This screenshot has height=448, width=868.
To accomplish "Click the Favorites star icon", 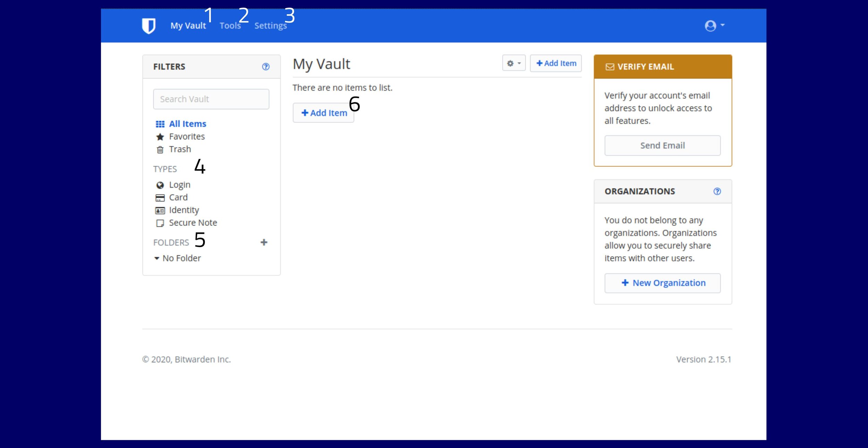I will click(x=159, y=137).
